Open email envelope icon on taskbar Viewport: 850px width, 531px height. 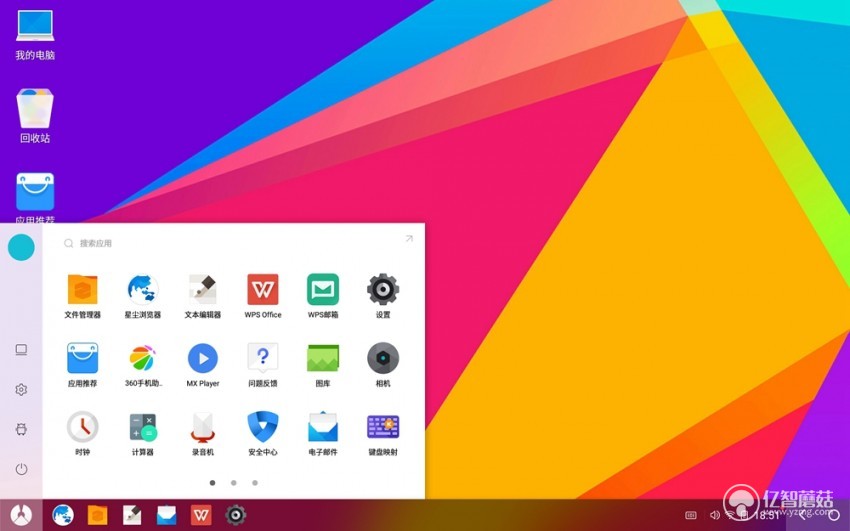(x=166, y=515)
